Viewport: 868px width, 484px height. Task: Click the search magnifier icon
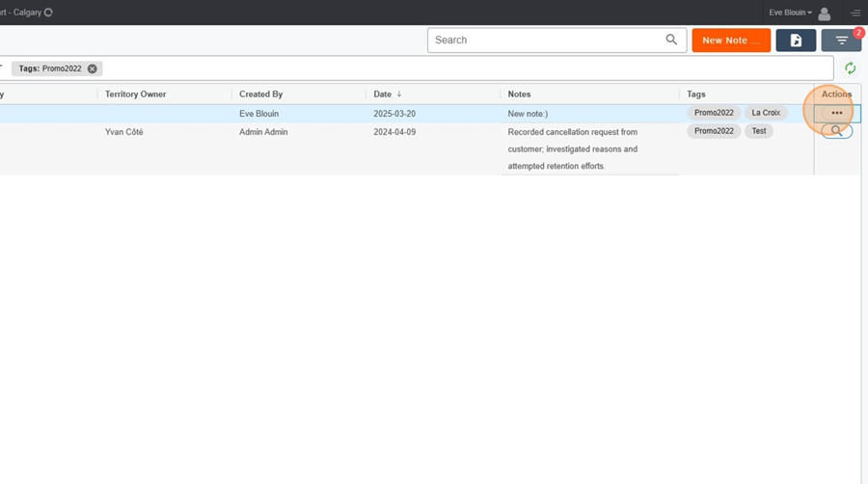[671, 40]
